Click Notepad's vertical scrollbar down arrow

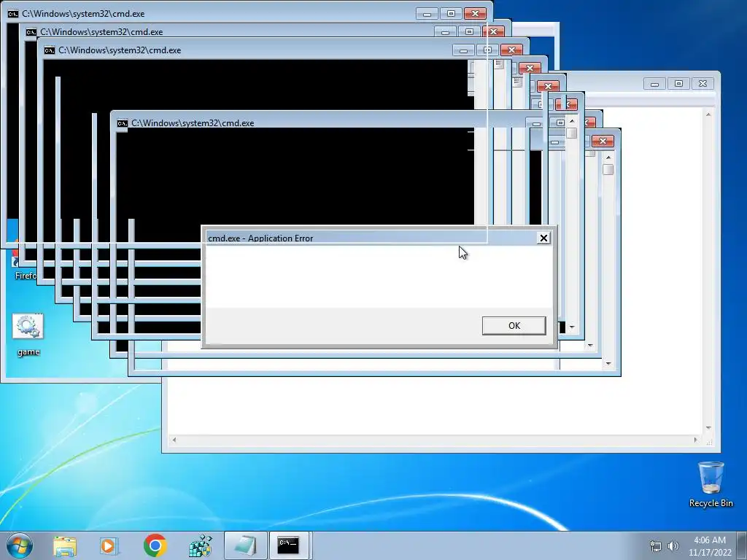pyautogui.click(x=708, y=427)
